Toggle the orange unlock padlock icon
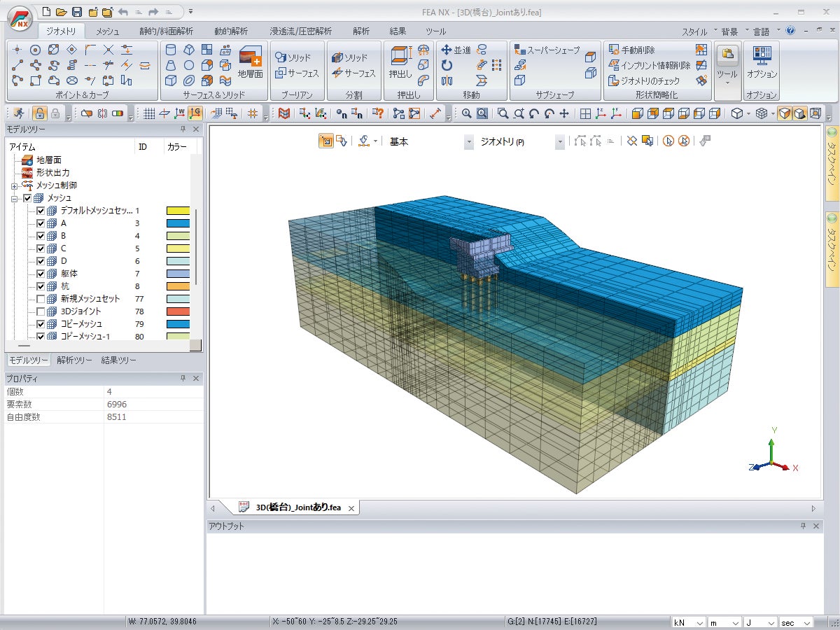The width and height of the screenshot is (840, 630). [39, 113]
